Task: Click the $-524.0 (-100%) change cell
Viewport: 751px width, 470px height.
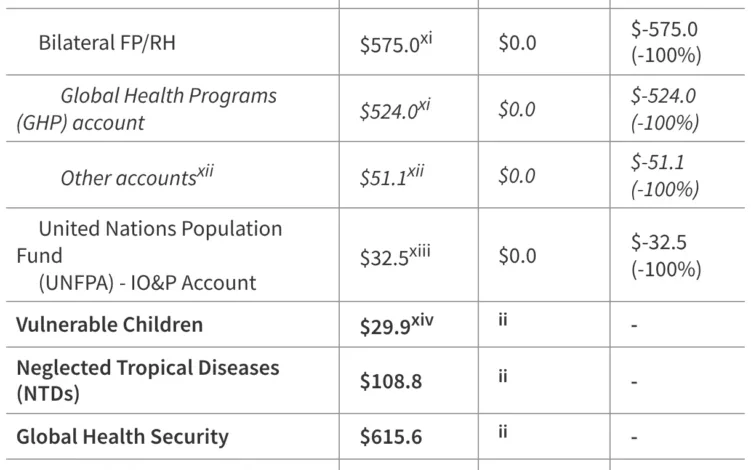Action: (x=664, y=109)
